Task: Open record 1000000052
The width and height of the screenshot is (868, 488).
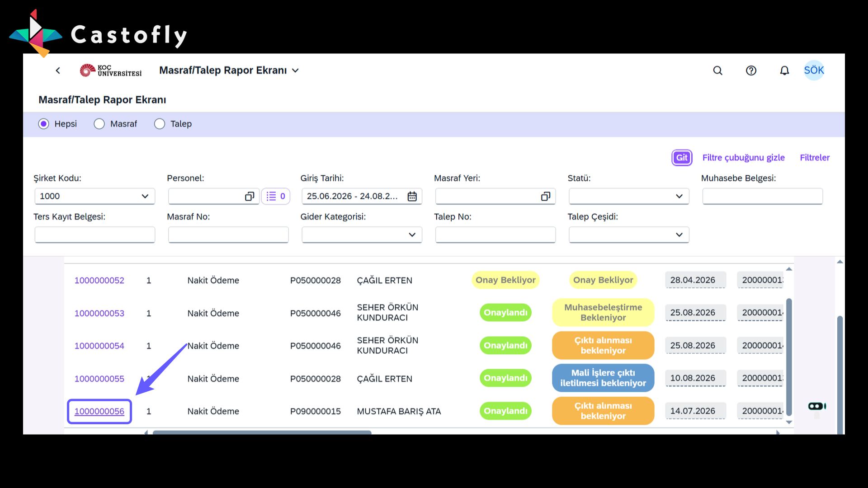Action: 99,280
